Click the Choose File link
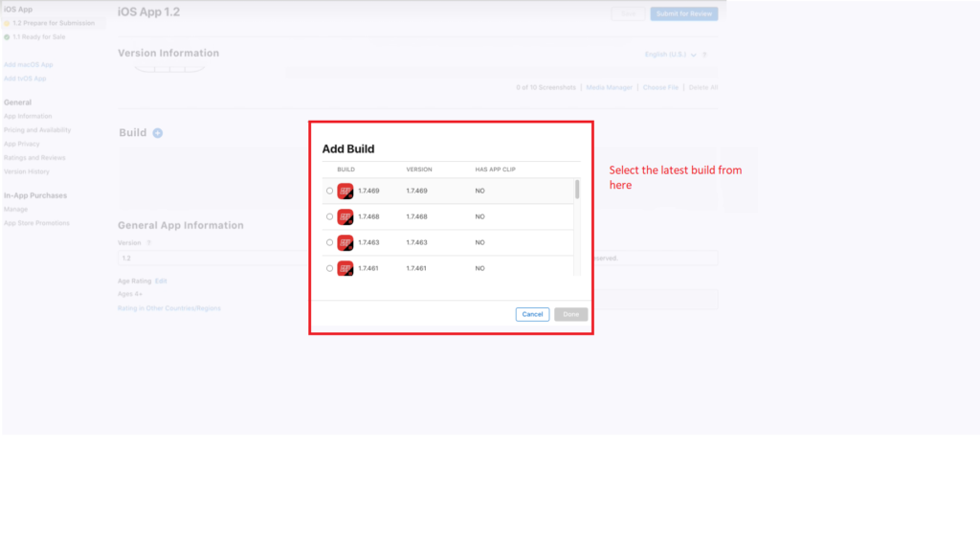Screen dimensions: 980x543 tap(660, 87)
